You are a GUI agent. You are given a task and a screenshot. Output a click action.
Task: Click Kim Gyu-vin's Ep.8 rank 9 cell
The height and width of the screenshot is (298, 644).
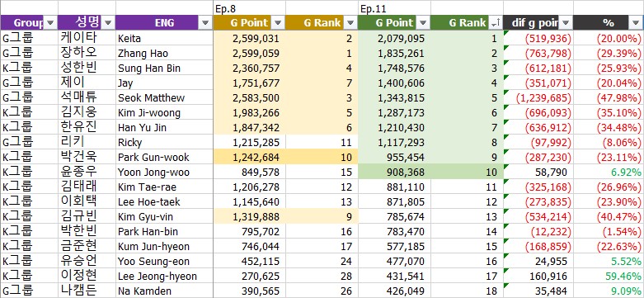tap(322, 216)
